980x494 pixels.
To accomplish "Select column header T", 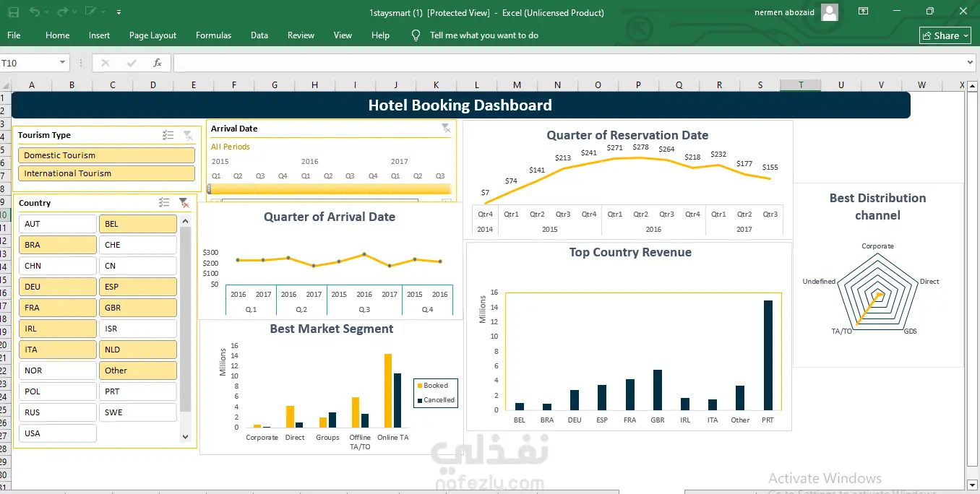I will pos(801,85).
